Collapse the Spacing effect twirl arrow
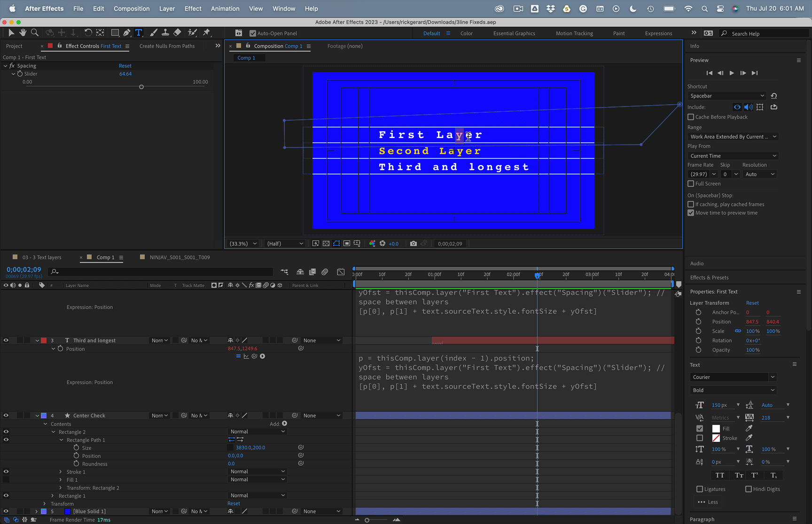 (x=5, y=66)
